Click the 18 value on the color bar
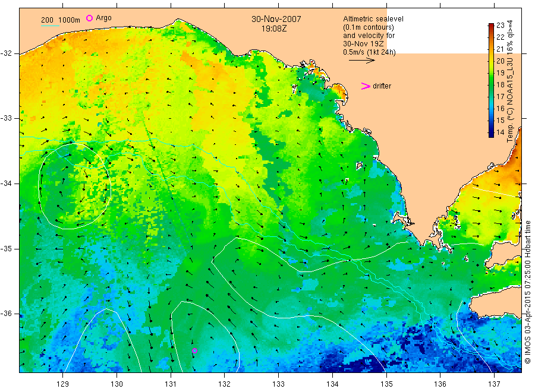This screenshot has width=535, height=392. (500, 84)
